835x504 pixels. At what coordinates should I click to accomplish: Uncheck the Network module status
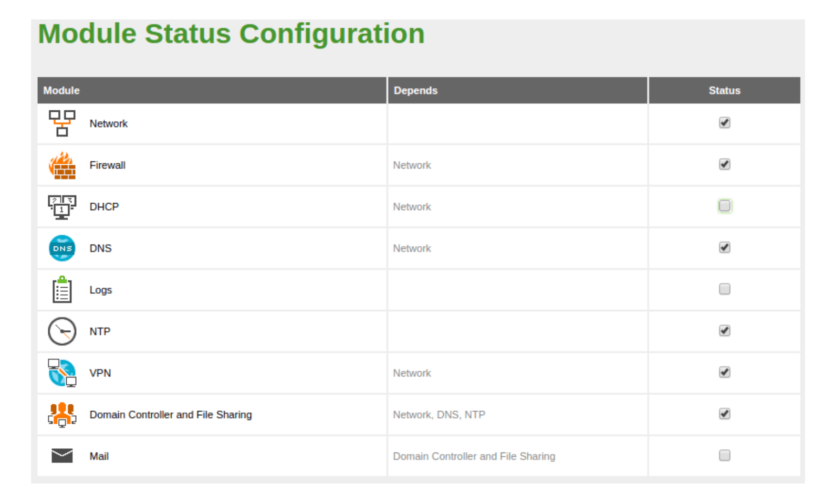[724, 123]
